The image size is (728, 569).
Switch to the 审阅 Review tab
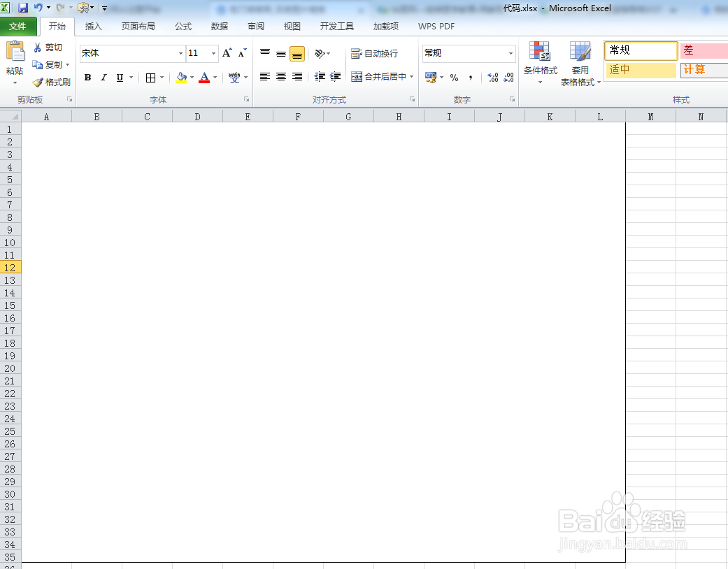256,27
